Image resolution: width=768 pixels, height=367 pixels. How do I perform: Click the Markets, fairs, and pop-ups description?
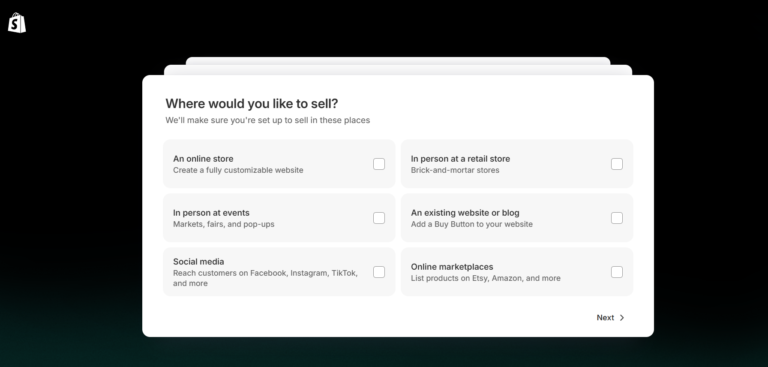[223, 224]
